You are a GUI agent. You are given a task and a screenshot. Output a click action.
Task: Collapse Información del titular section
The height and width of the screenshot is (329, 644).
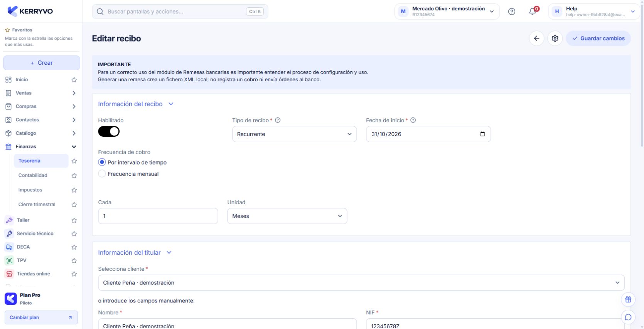click(x=135, y=253)
